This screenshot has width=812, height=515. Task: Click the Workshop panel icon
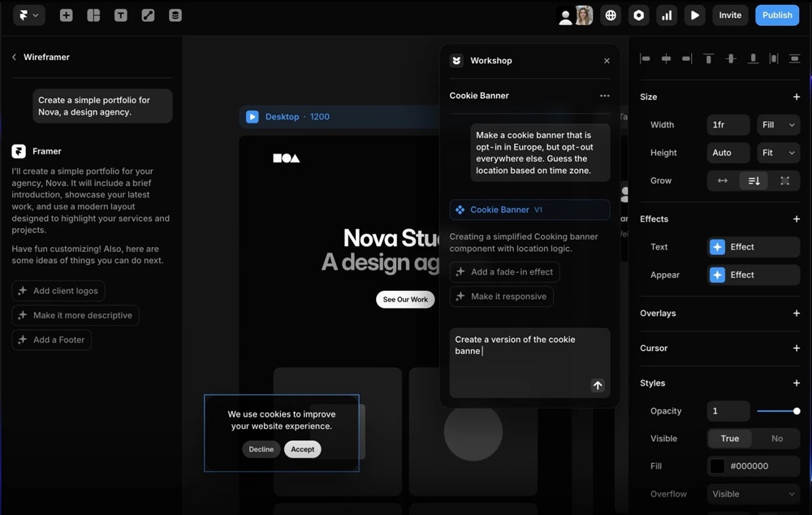pyautogui.click(x=456, y=61)
